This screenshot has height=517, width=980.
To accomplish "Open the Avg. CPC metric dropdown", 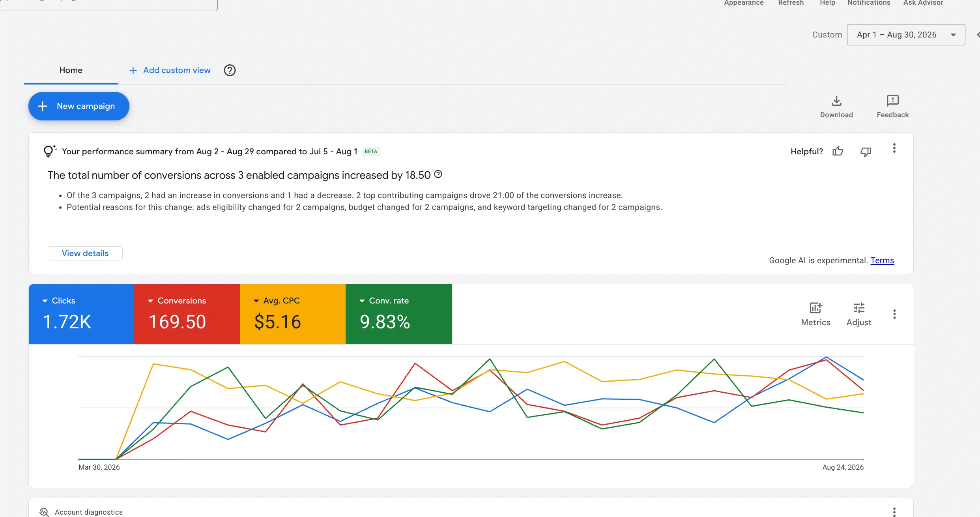I will [x=256, y=301].
